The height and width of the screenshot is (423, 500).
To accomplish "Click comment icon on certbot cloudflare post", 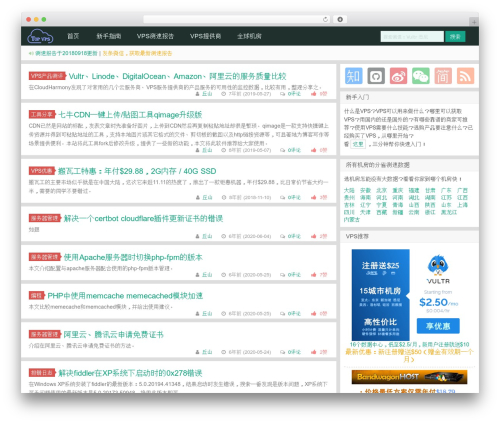I will pyautogui.click(x=283, y=236).
